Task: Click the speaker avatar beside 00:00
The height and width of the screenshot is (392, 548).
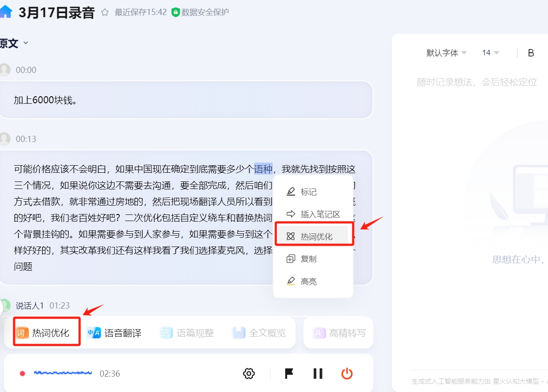Action: [x=4, y=70]
